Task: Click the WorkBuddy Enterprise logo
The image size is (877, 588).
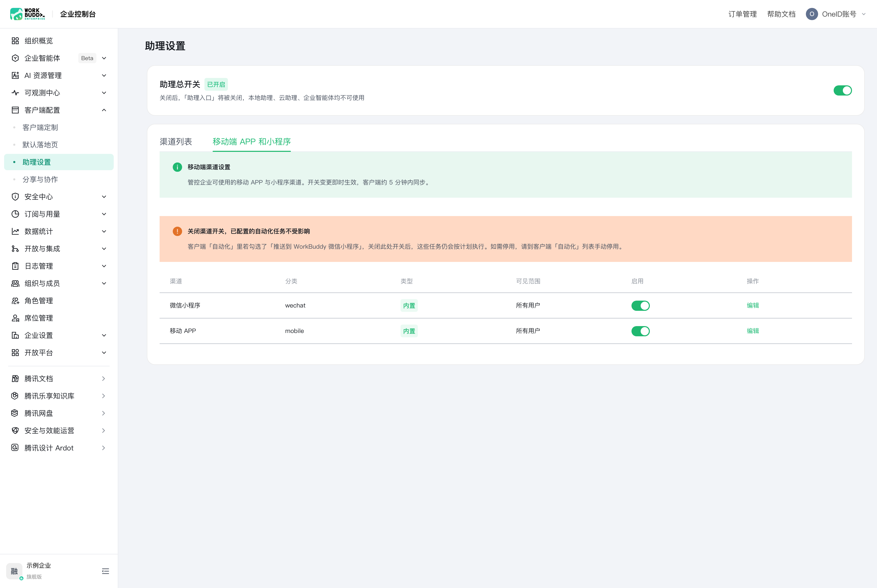Action: click(x=27, y=14)
